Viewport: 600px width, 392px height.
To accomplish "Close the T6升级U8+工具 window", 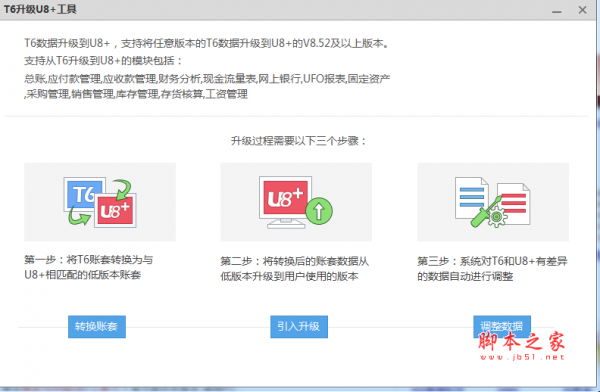I will click(x=582, y=10).
